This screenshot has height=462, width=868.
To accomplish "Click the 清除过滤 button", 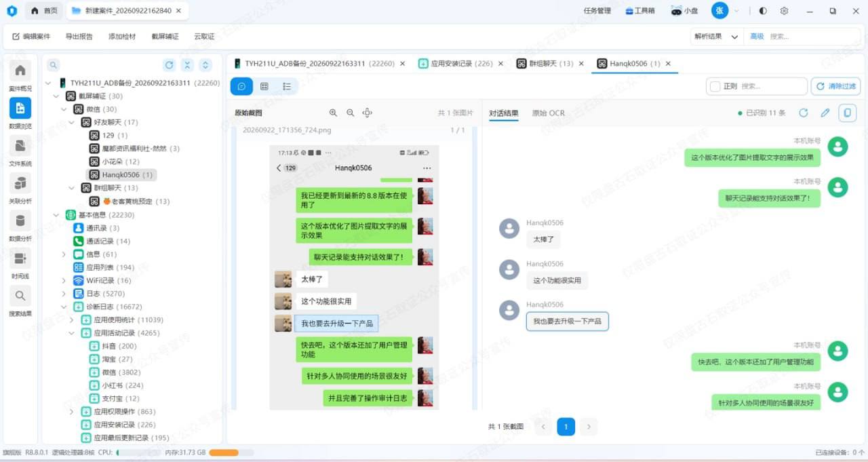I will coord(835,86).
